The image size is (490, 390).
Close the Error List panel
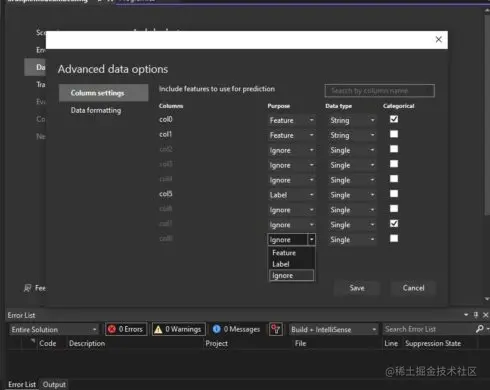click(486, 315)
